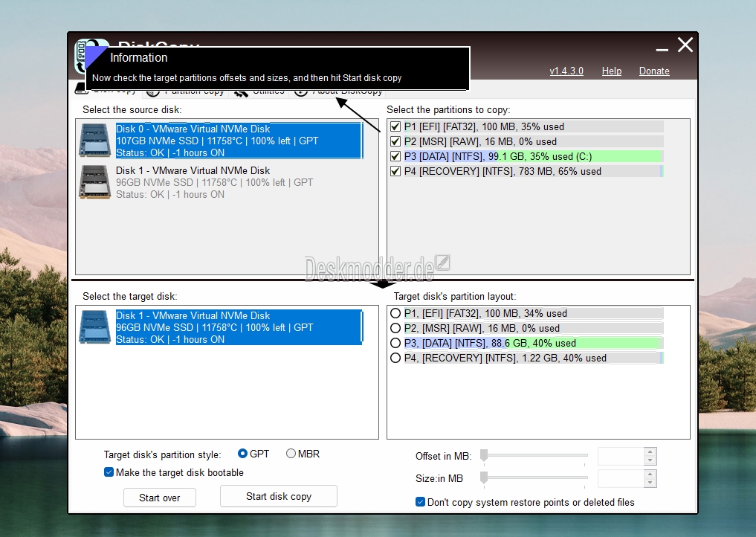This screenshot has width=756, height=537.
Task: Click the Disk 0 SSD icon in source list
Action: [95, 141]
